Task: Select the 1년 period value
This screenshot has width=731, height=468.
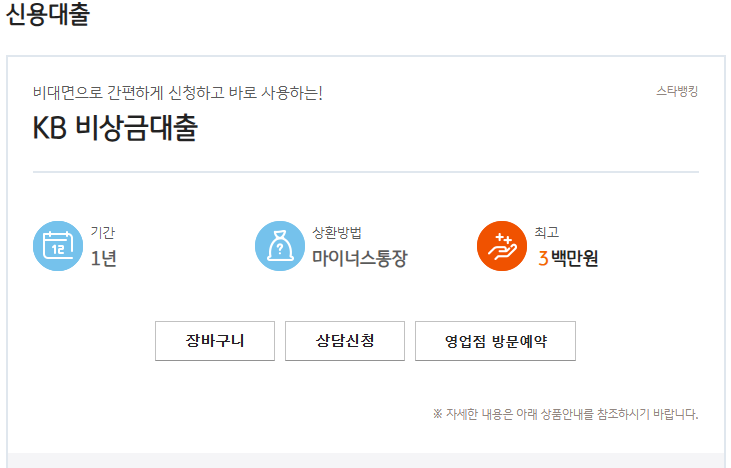Action: coord(104,259)
